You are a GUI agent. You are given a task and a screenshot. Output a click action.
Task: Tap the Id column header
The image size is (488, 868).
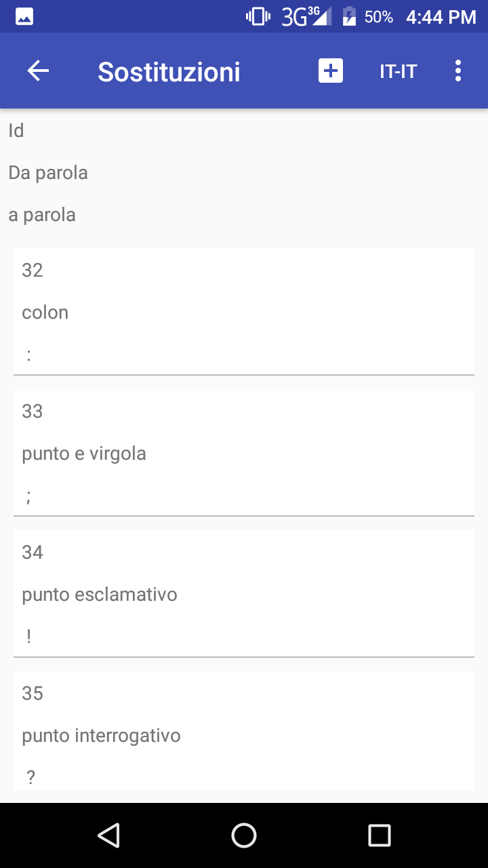point(16,130)
